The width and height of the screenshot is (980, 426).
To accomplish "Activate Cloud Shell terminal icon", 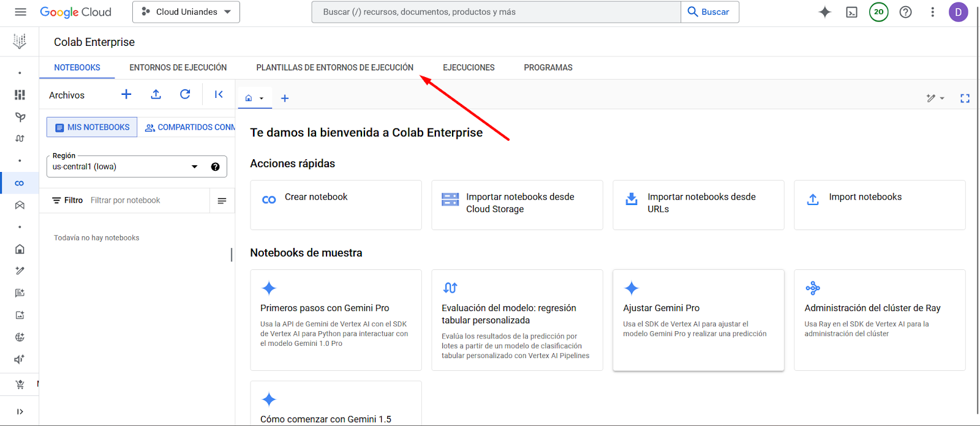I will tap(852, 12).
